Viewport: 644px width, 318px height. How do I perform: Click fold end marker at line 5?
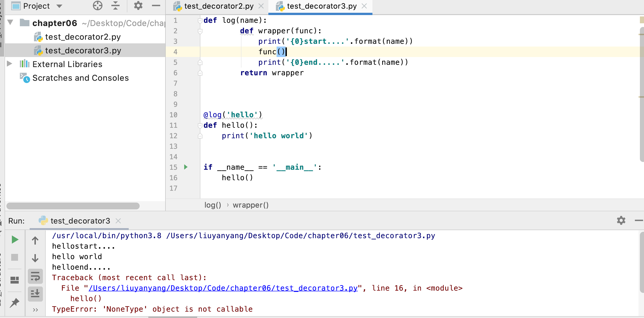pyautogui.click(x=200, y=63)
